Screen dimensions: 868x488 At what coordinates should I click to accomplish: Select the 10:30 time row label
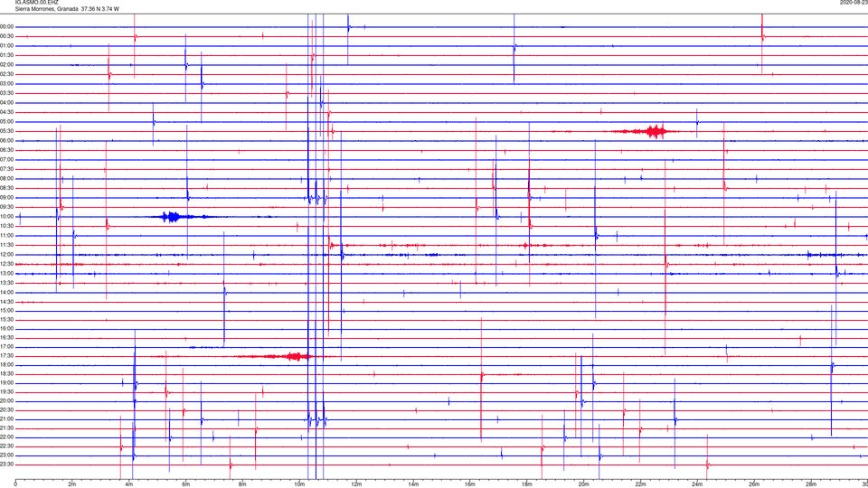click(7, 226)
